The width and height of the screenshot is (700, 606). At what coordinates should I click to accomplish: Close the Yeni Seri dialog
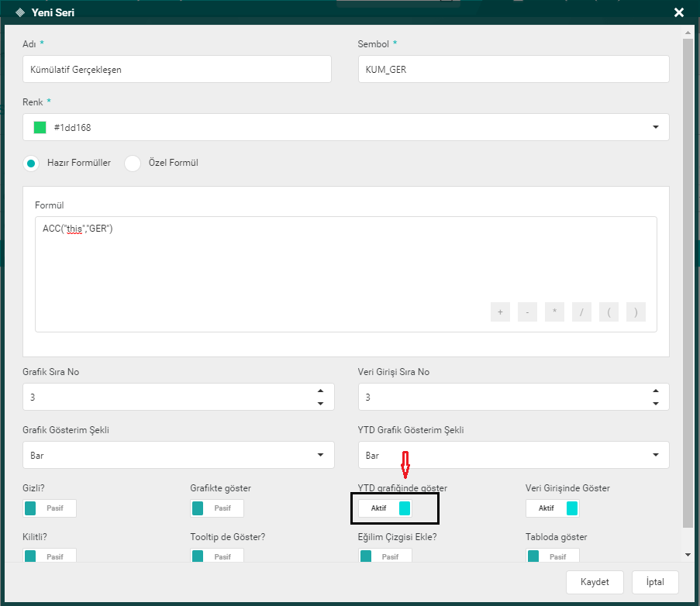[x=679, y=12]
